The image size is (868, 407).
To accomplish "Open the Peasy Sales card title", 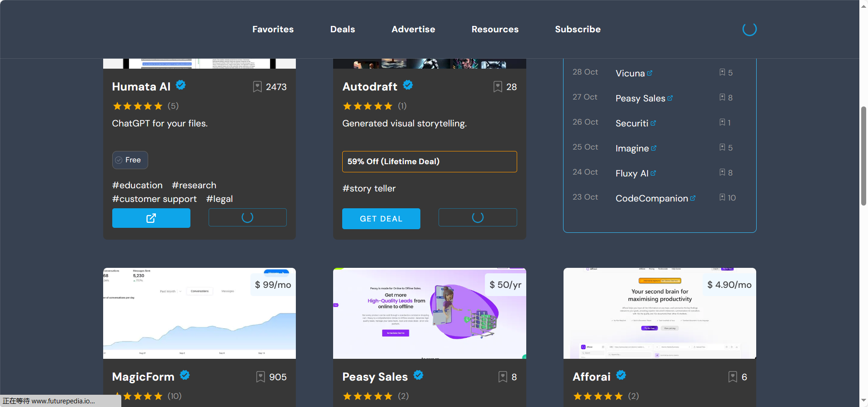I will (375, 377).
